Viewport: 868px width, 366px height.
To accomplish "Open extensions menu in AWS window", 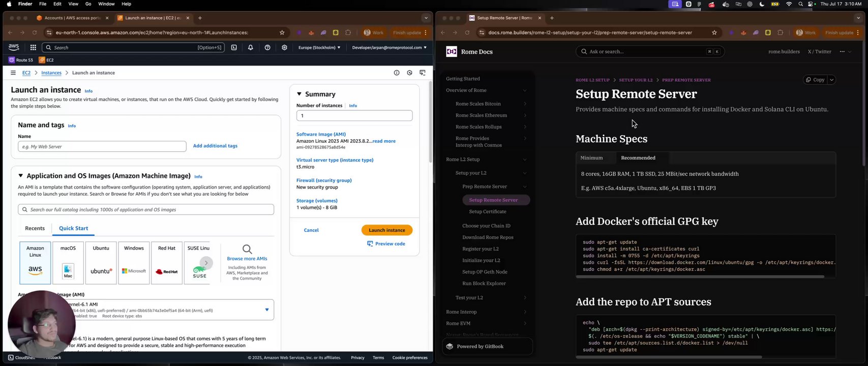I will [348, 33].
